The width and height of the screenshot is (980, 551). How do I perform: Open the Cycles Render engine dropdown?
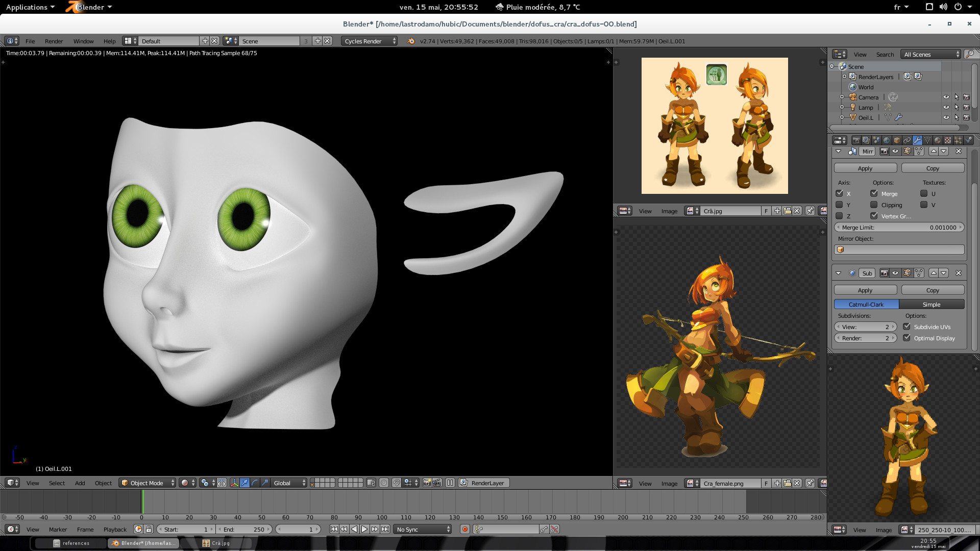[x=369, y=41]
